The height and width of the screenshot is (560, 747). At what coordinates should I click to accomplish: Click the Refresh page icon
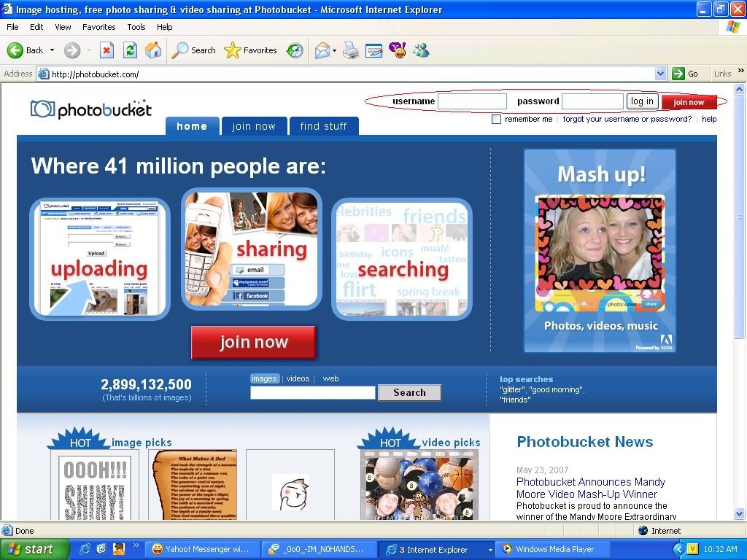tap(130, 50)
